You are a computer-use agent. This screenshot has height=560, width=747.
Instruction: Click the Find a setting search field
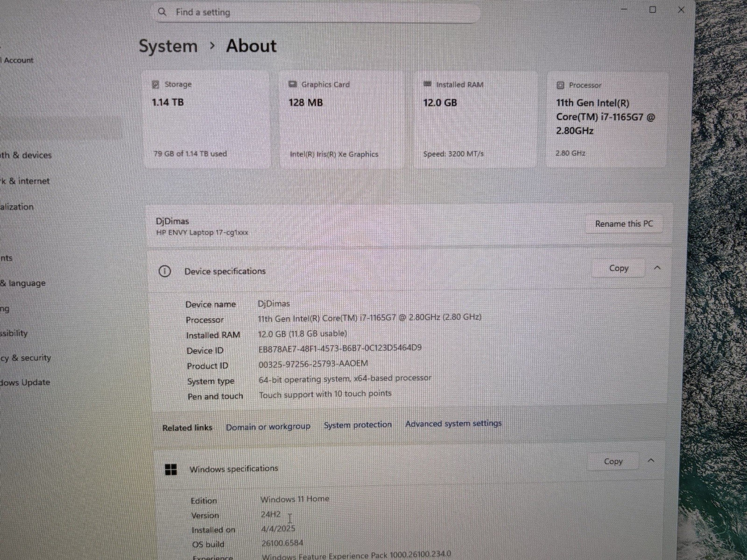click(x=317, y=13)
